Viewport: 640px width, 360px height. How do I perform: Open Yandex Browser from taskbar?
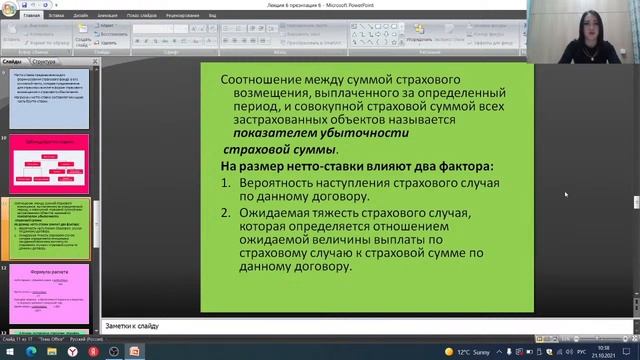73,351
